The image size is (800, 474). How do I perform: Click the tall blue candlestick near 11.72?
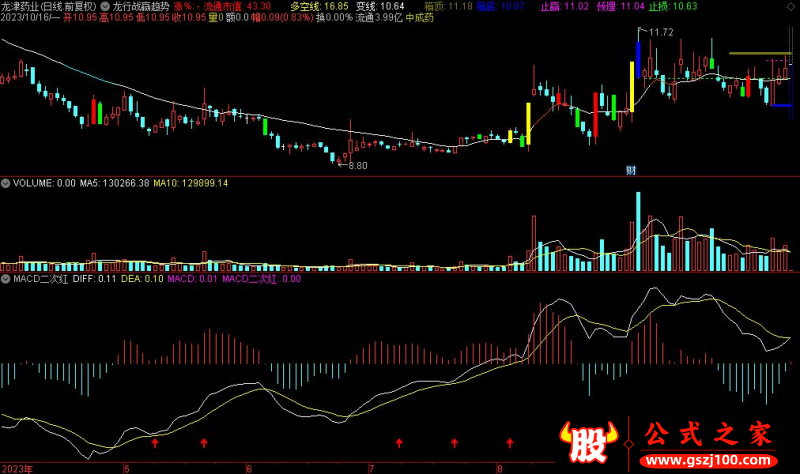tap(638, 60)
